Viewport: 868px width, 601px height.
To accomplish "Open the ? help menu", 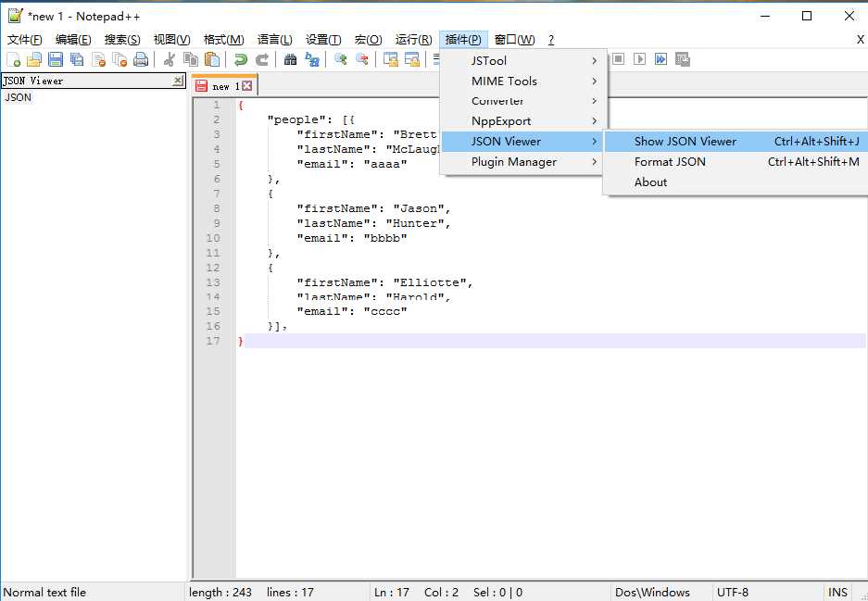I will tap(551, 39).
